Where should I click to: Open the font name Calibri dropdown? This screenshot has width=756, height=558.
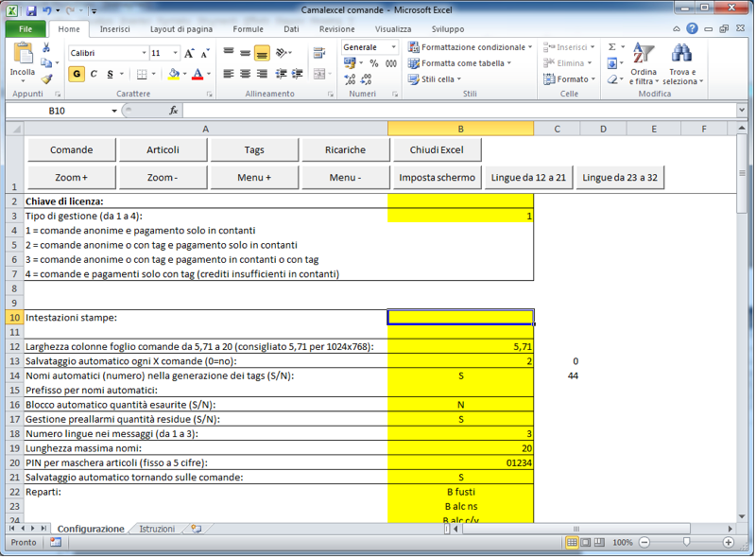point(144,54)
